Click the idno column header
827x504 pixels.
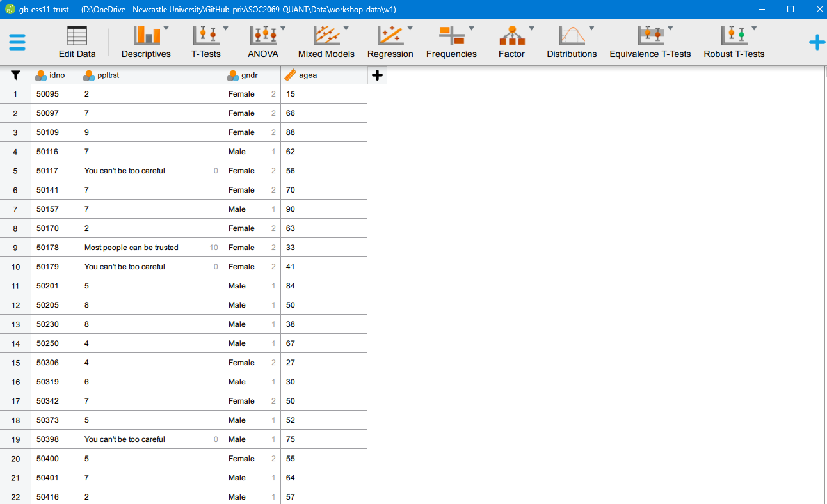[55, 75]
